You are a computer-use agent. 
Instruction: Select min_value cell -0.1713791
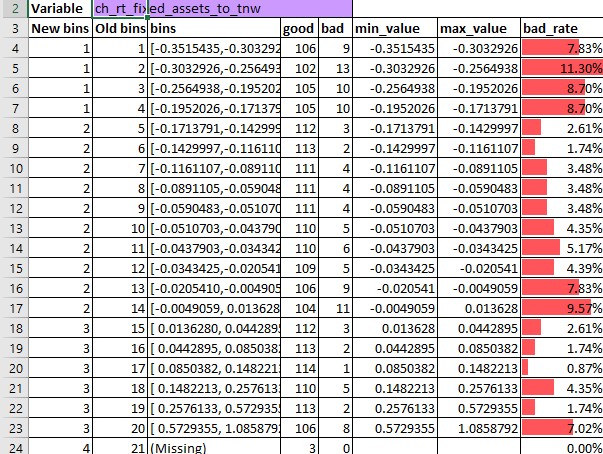tap(395, 128)
